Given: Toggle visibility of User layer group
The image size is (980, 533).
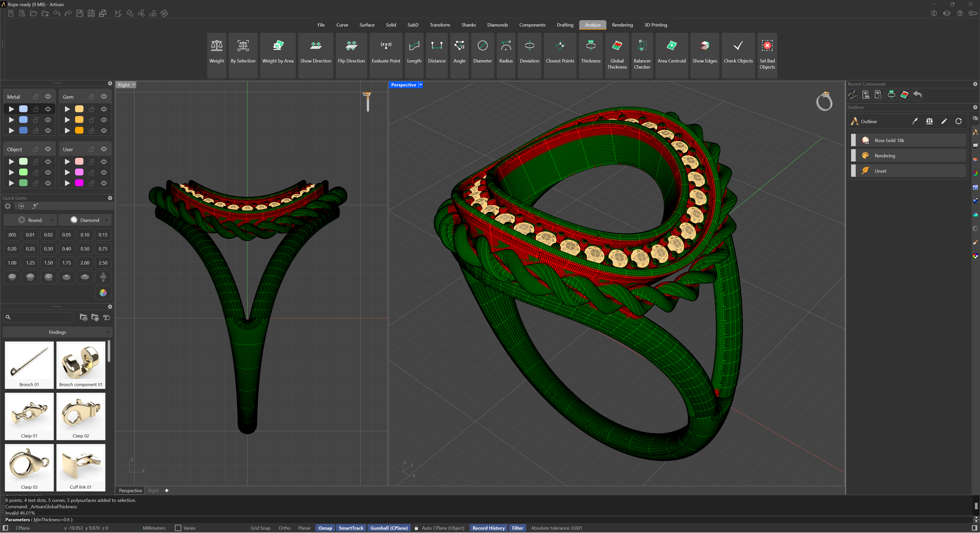Looking at the screenshot, I should 104,149.
